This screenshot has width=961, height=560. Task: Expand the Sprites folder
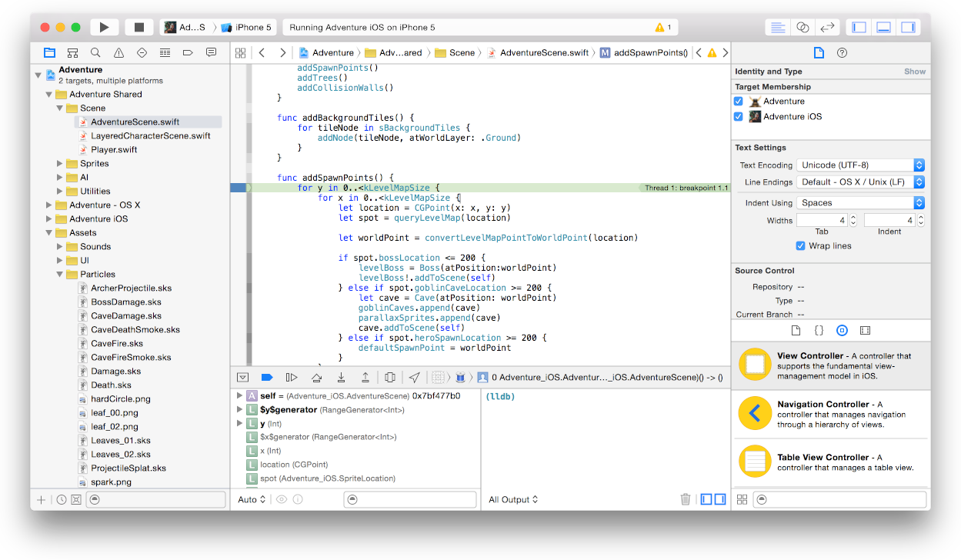61,164
